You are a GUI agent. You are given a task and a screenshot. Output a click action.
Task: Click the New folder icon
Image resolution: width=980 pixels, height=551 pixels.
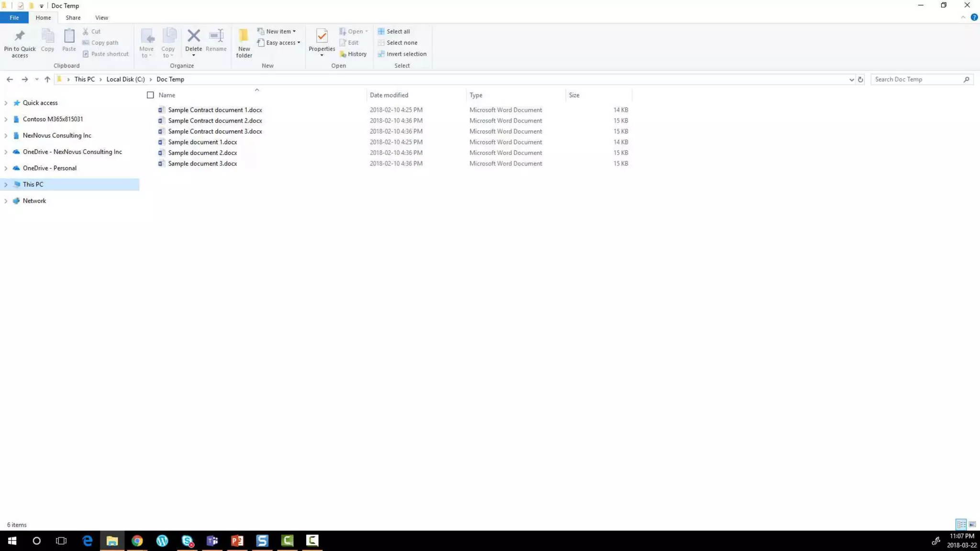point(244,36)
